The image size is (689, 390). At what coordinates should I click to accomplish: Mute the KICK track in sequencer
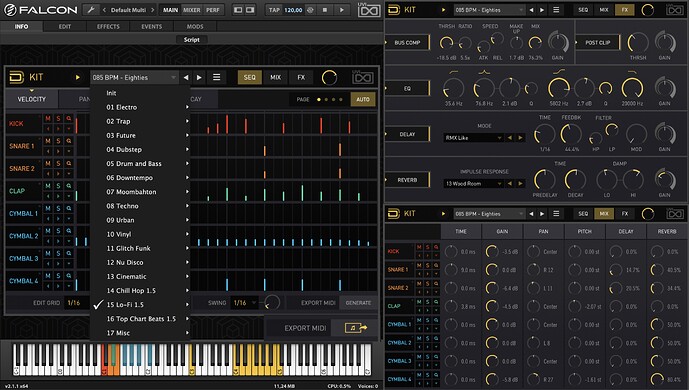(48, 119)
